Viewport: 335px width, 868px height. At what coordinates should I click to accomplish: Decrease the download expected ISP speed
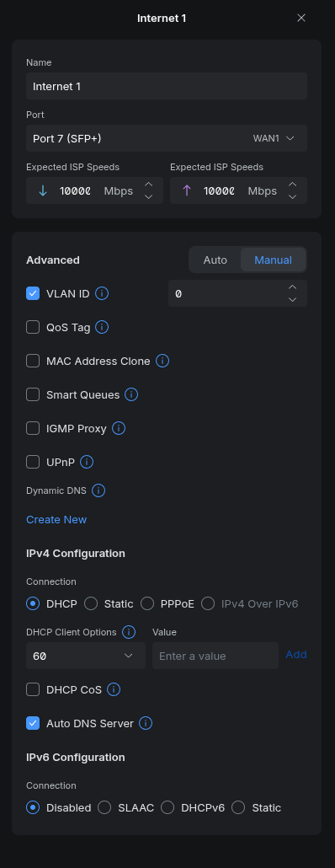coord(148,196)
